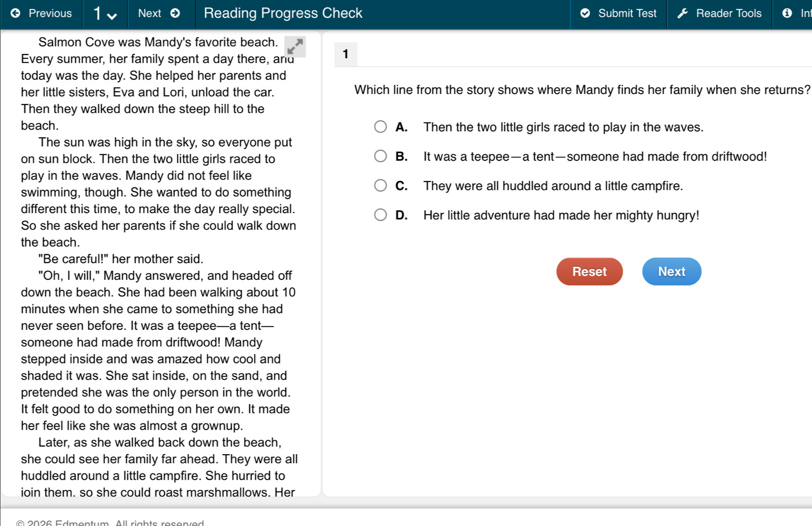Select answer B about the driftwood teepee
The image size is (812, 526).
pyautogui.click(x=380, y=156)
